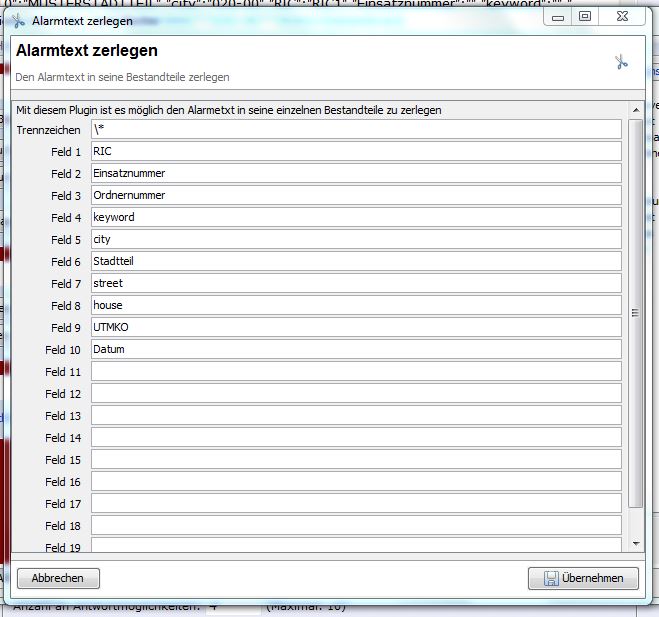The width and height of the screenshot is (659, 617).
Task: Click the floppy disk icon on Übernehmen
Action: pyautogui.click(x=550, y=578)
